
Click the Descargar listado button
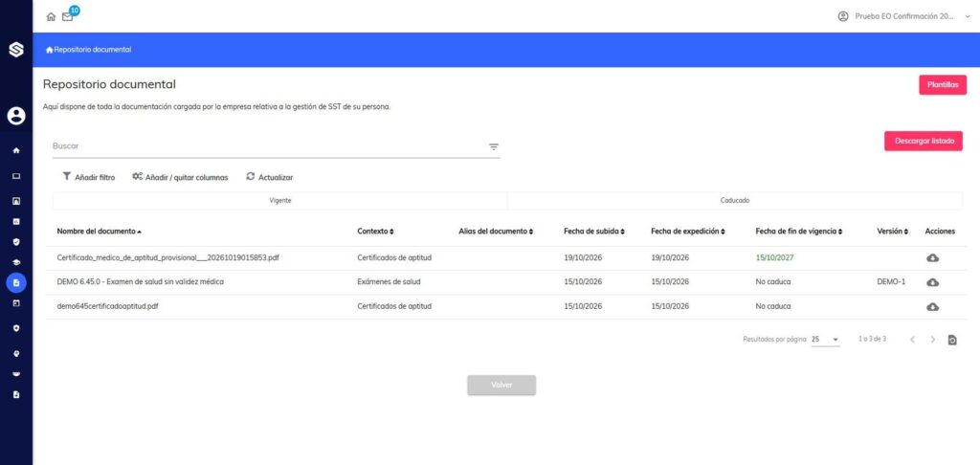coord(924,142)
